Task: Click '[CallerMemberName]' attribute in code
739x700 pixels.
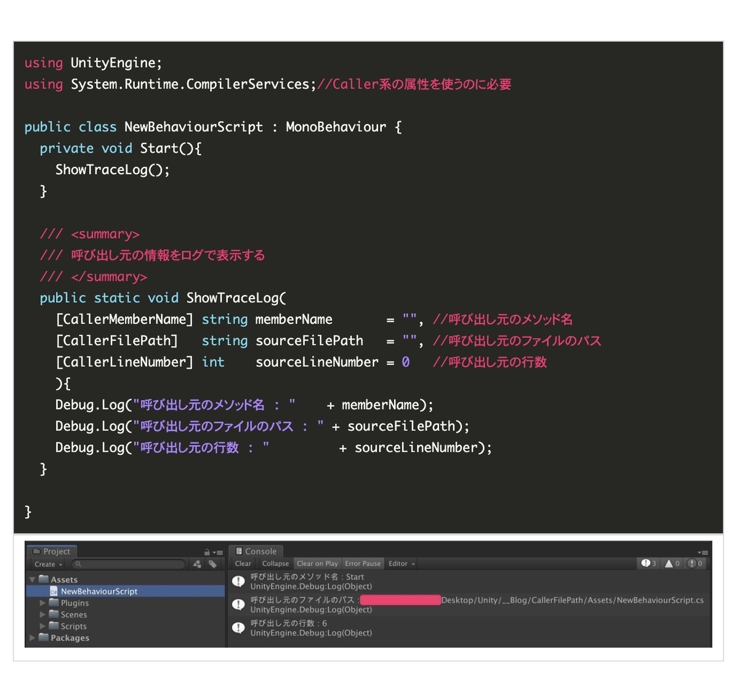Action: tap(124, 320)
